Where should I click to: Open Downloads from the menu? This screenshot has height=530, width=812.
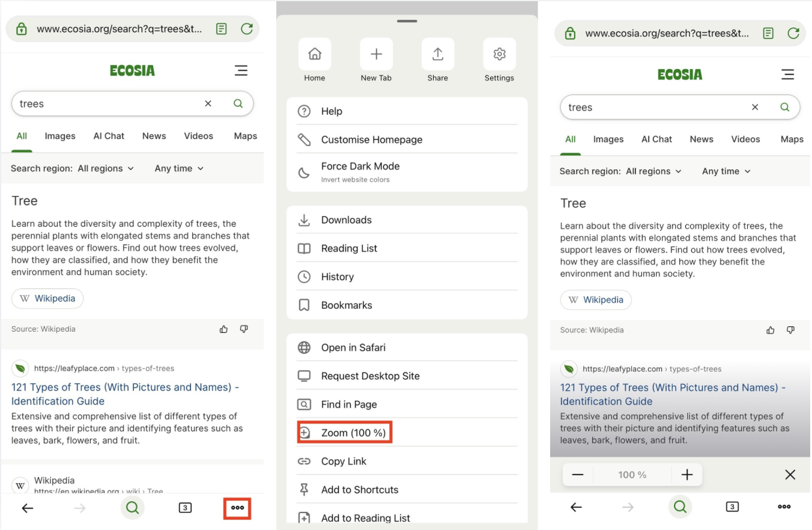pyautogui.click(x=407, y=220)
